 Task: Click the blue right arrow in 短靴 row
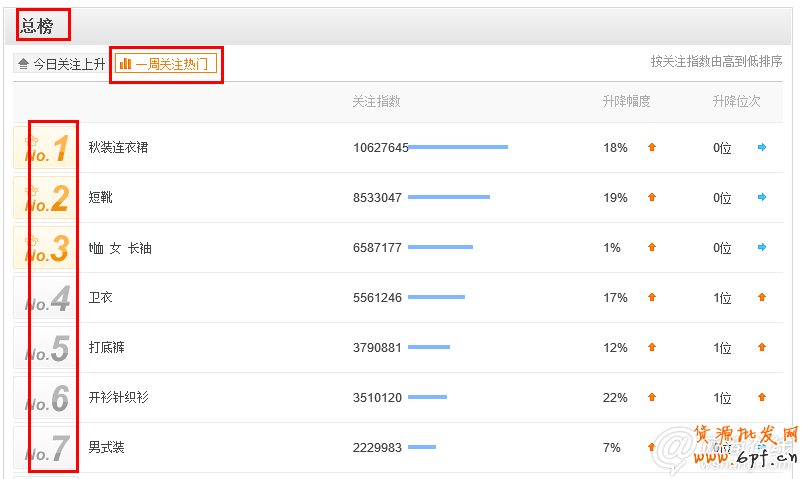coord(762,198)
